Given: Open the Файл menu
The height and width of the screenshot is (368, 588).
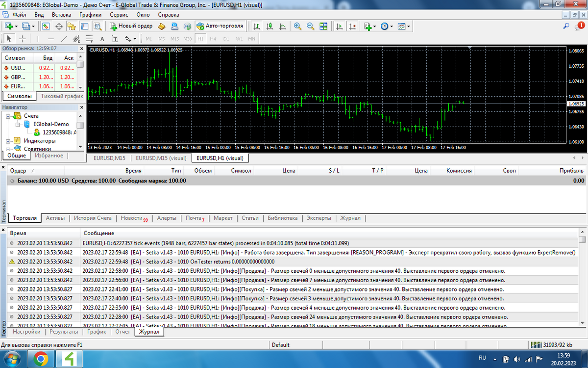Looking at the screenshot, I should (20, 15).
